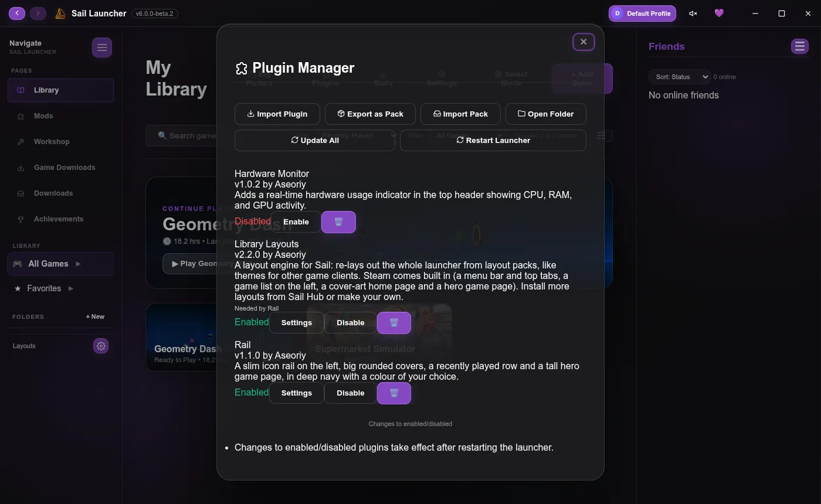
Task: Click the Import Pack button
Action: [x=460, y=114]
